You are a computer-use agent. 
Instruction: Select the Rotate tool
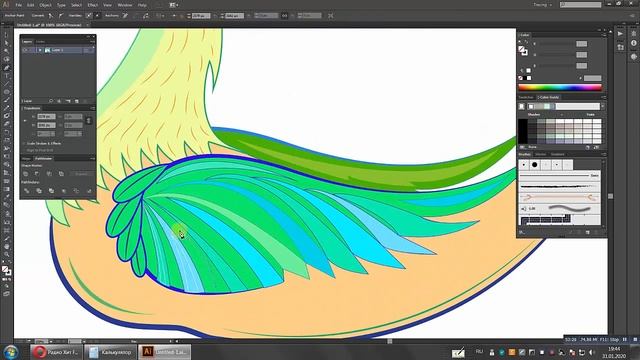click(x=6, y=132)
